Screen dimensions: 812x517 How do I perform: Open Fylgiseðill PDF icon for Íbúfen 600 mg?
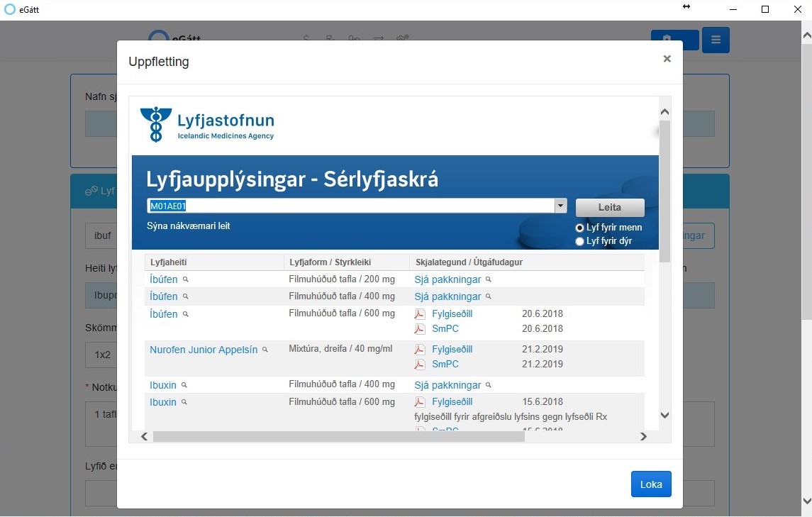[x=420, y=314]
